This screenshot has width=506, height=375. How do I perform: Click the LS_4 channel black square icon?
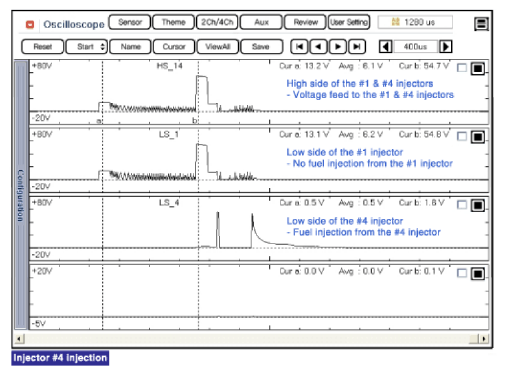(x=478, y=205)
